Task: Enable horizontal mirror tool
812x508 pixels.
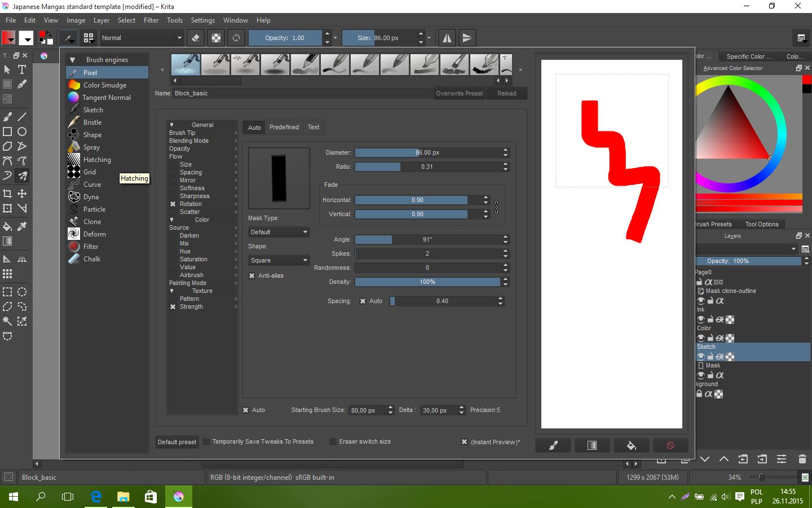Action: 447,38
